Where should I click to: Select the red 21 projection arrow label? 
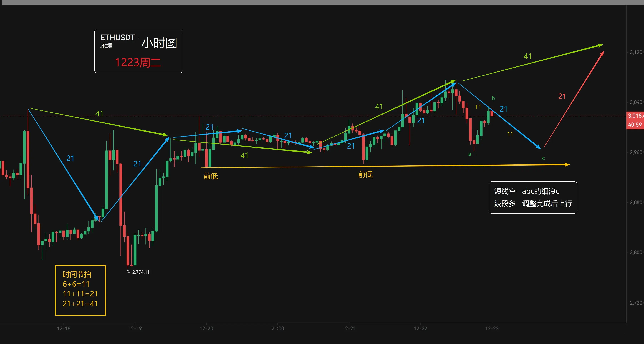click(x=562, y=96)
